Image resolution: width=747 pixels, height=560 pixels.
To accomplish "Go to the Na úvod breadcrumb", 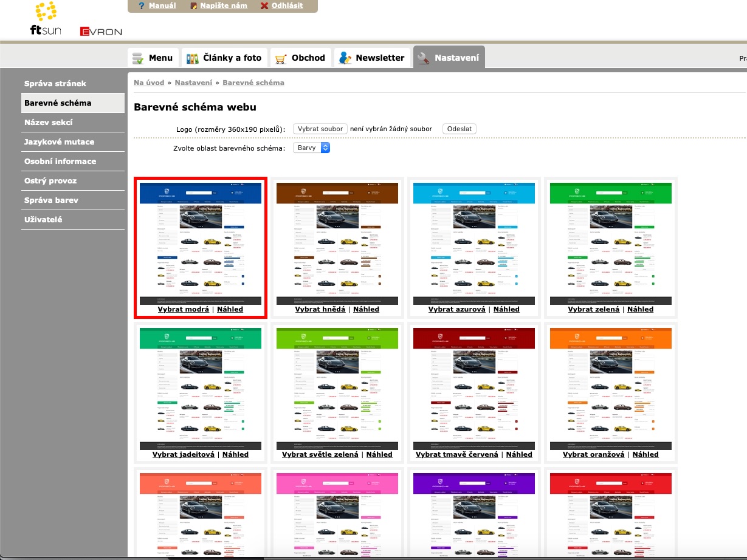I will click(x=150, y=82).
